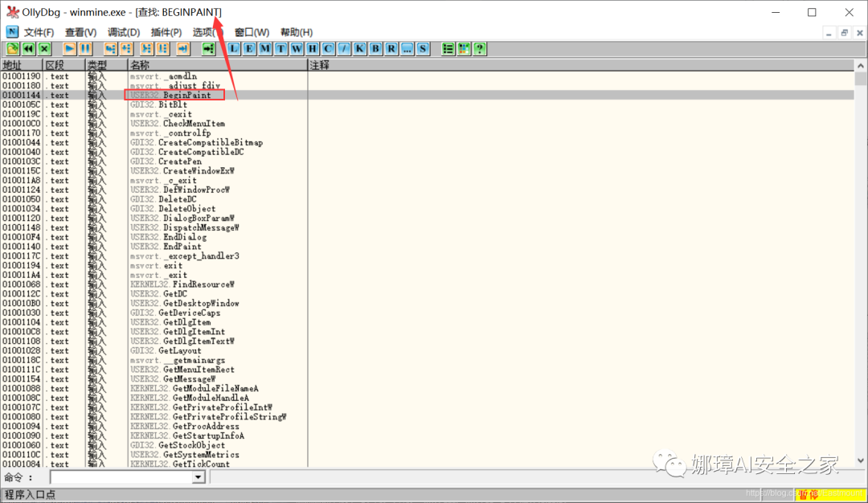This screenshot has height=503, width=868.
Task: Open Handles window with H button
Action: coord(312,49)
